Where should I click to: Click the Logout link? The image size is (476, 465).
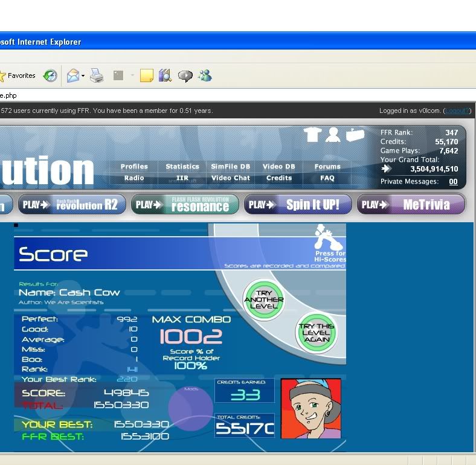coord(457,111)
